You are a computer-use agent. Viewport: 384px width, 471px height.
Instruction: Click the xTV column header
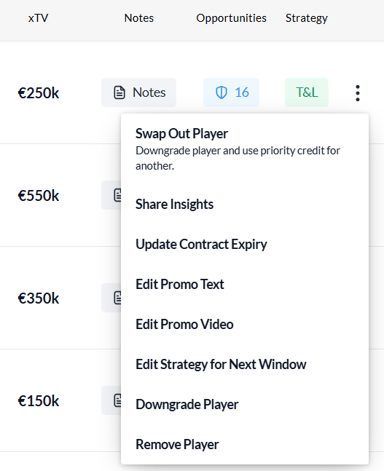click(x=38, y=18)
